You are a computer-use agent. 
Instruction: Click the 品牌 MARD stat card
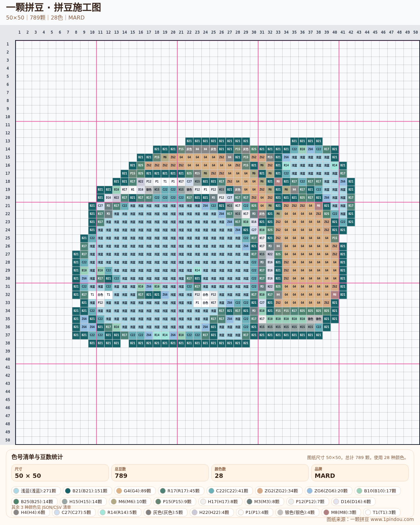coord(360,473)
